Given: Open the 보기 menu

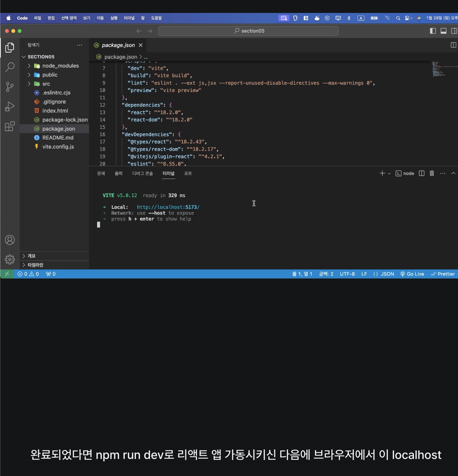Looking at the screenshot, I should click(x=87, y=18).
